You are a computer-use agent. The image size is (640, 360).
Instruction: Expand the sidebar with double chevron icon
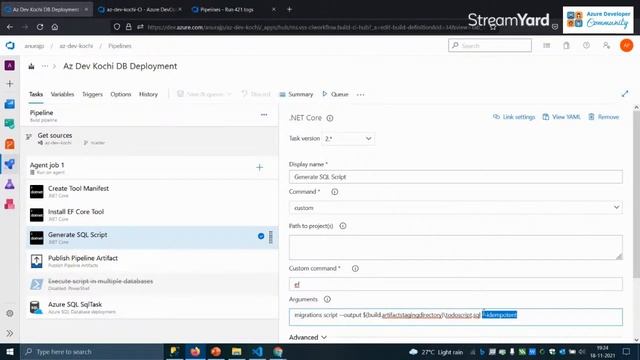tap(10, 333)
